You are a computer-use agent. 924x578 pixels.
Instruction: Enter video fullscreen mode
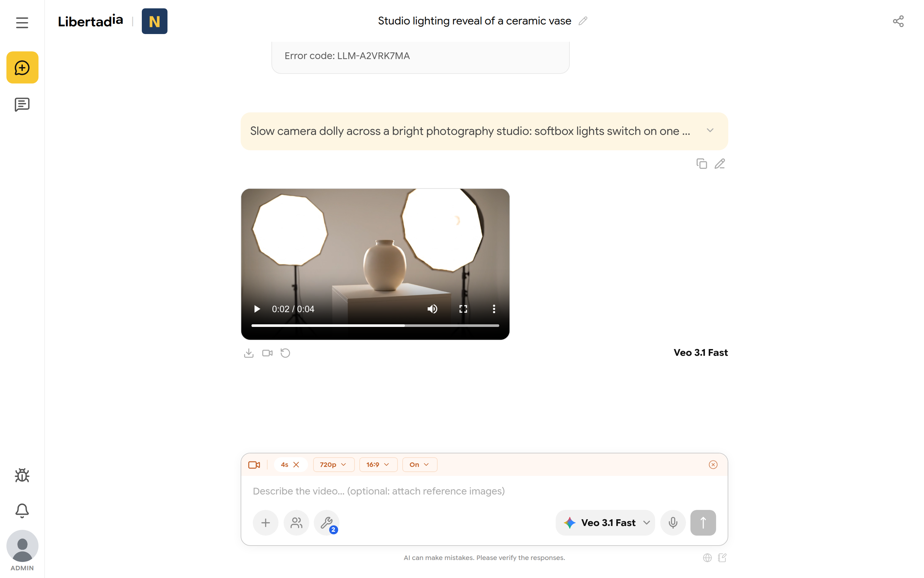[463, 309]
